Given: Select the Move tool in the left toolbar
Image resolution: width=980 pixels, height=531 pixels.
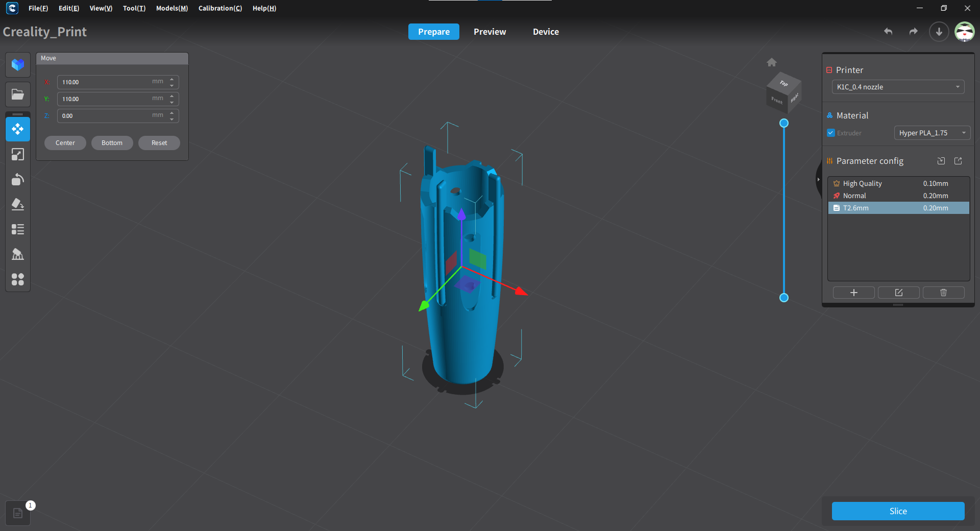Looking at the screenshot, I should tap(18, 129).
